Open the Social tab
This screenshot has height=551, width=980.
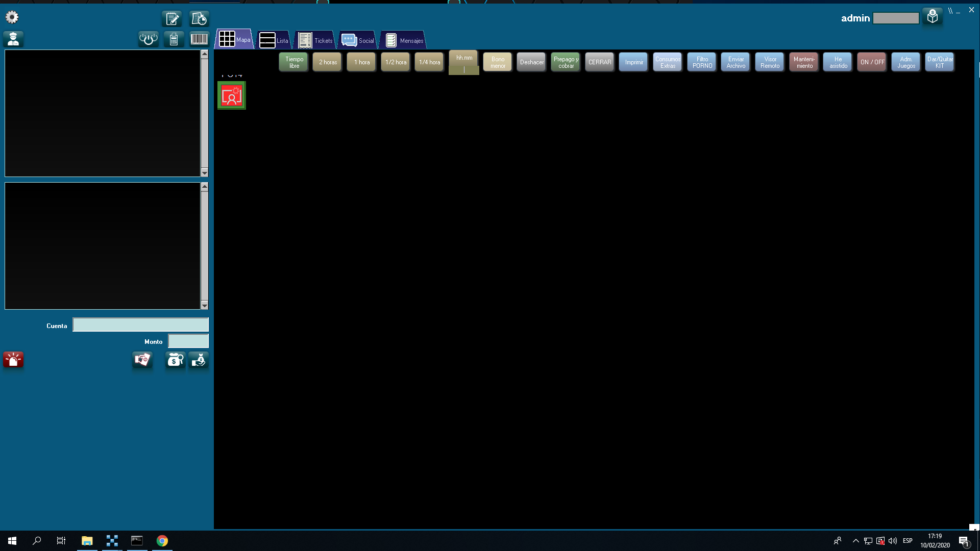coord(357,40)
